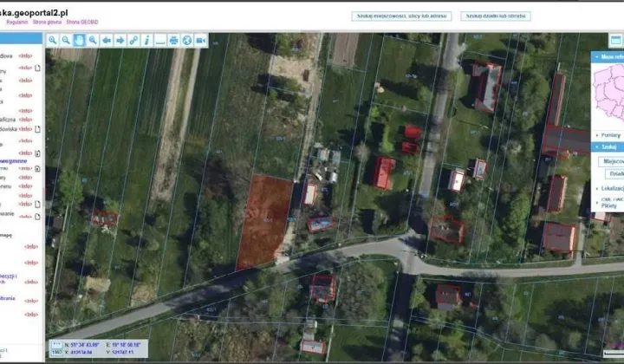Screen dimensions: 624x364
Task: Select the zoom out magnifier tool
Action: [x=66, y=40]
